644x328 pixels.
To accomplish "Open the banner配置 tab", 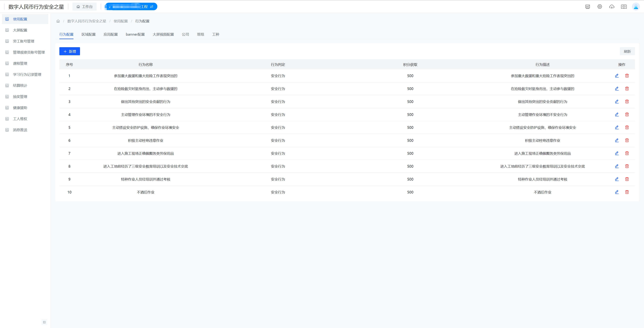I will 135,34.
